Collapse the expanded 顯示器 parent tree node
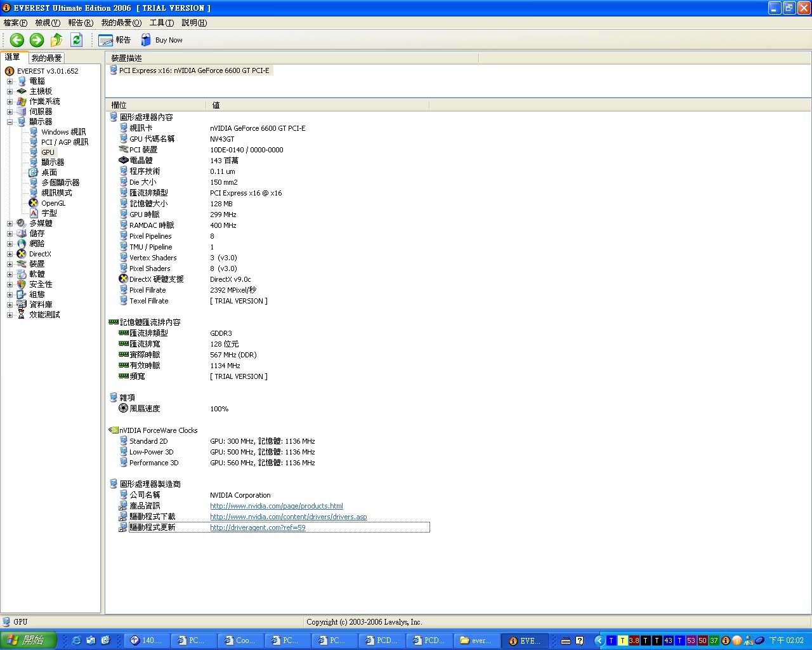Screen dimensions: 812x650 coord(10,122)
